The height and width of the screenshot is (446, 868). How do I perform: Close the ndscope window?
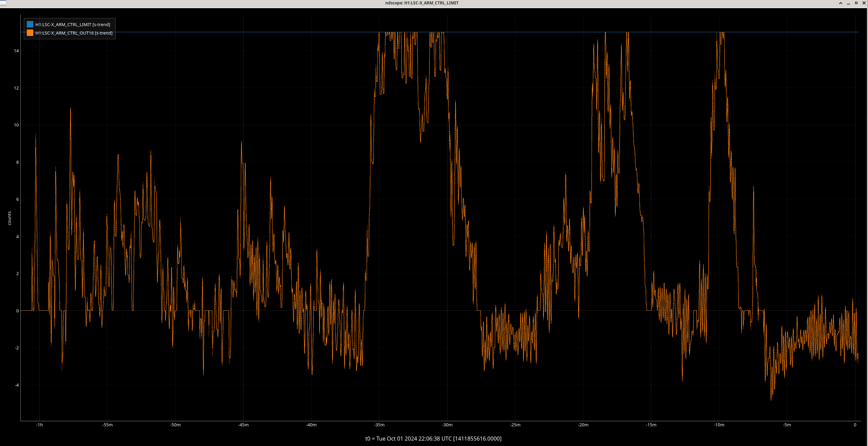click(864, 3)
